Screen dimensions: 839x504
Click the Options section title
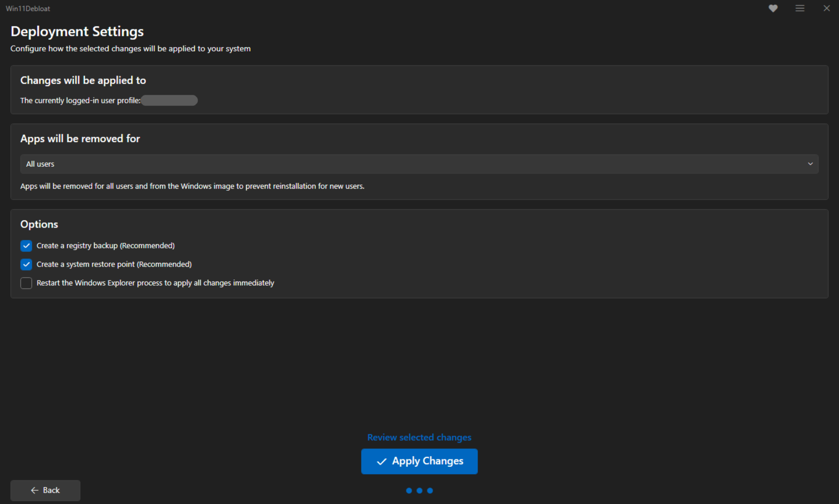[39, 224]
